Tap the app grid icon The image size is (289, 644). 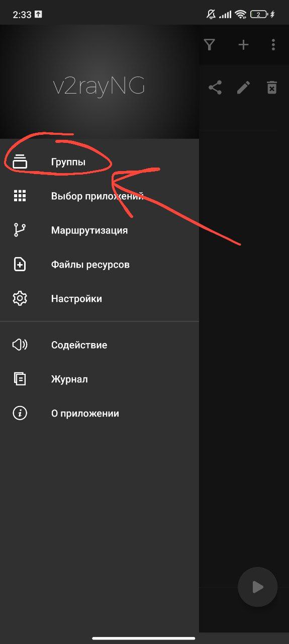pyautogui.click(x=20, y=196)
